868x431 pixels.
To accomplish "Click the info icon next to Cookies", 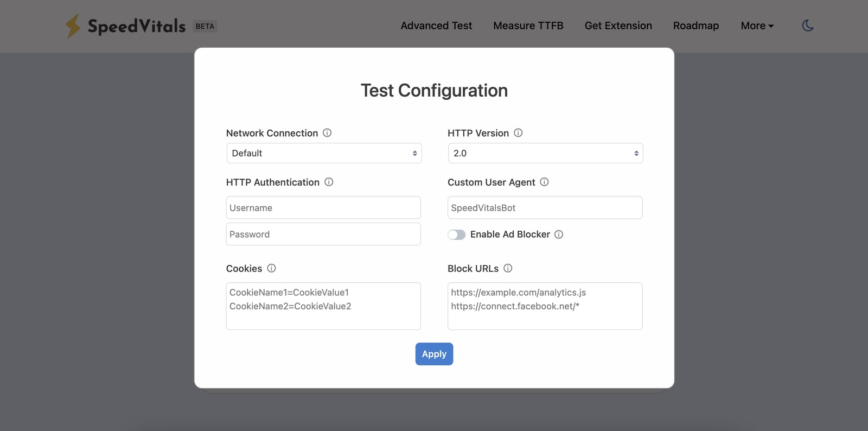I will coord(271,268).
